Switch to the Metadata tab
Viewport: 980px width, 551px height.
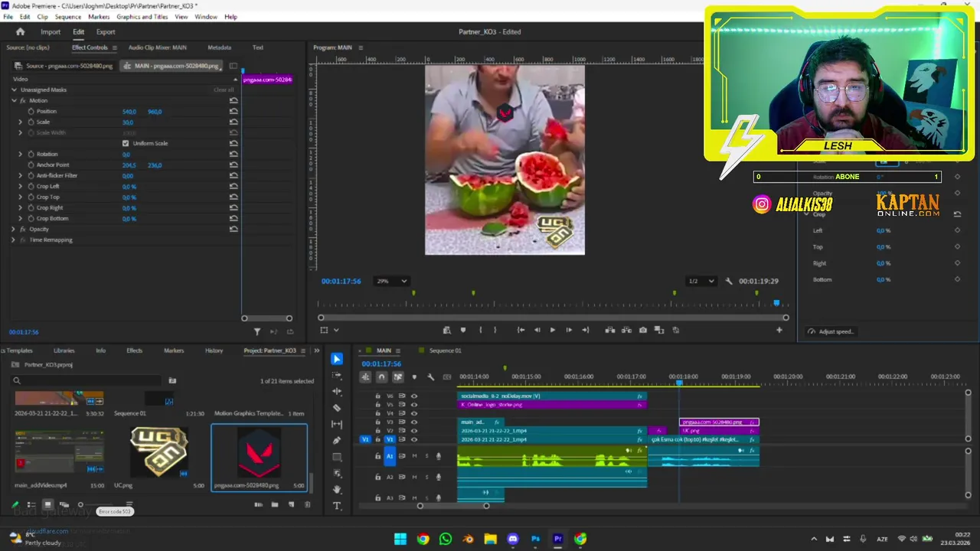point(219,47)
